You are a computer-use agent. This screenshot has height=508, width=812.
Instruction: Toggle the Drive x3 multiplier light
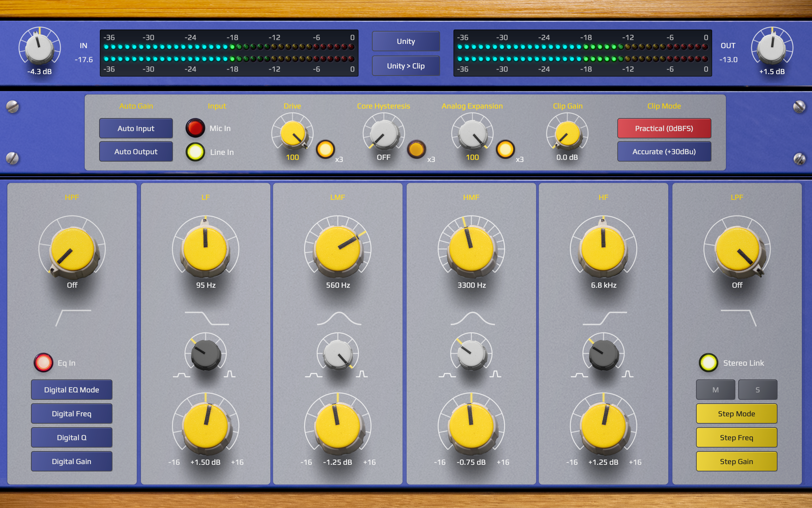coord(325,149)
